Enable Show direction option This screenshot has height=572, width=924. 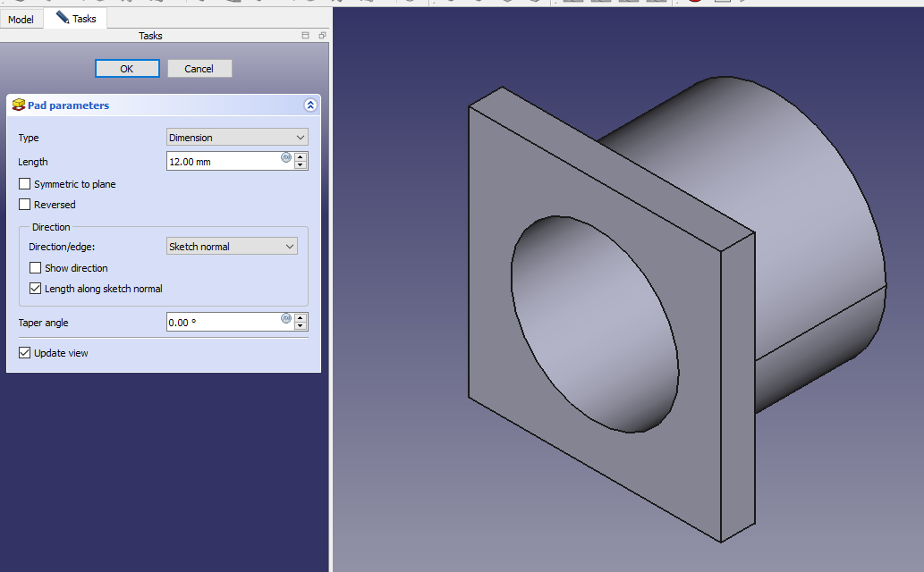[x=36, y=268]
